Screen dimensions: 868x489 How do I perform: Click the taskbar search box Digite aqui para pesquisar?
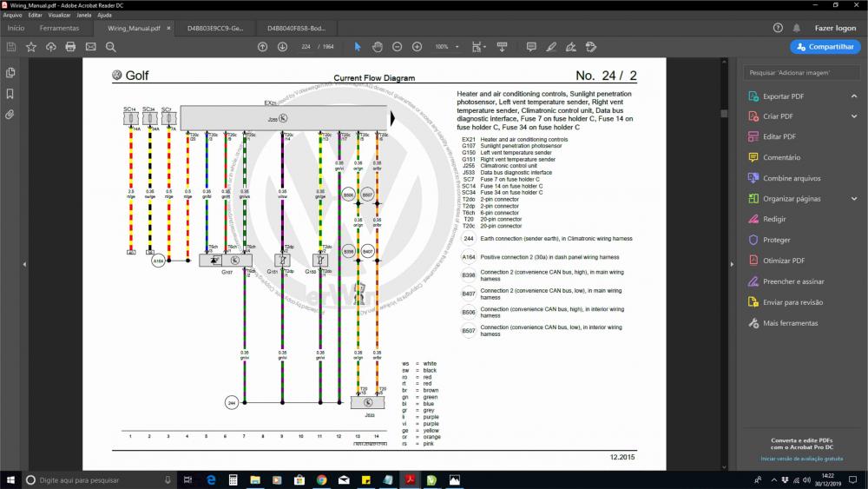click(x=100, y=480)
